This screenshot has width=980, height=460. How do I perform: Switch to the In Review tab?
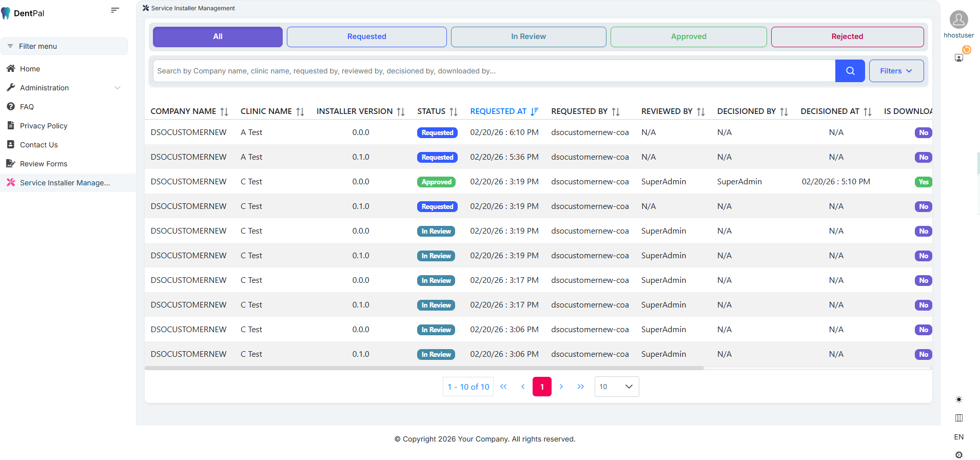(x=528, y=36)
